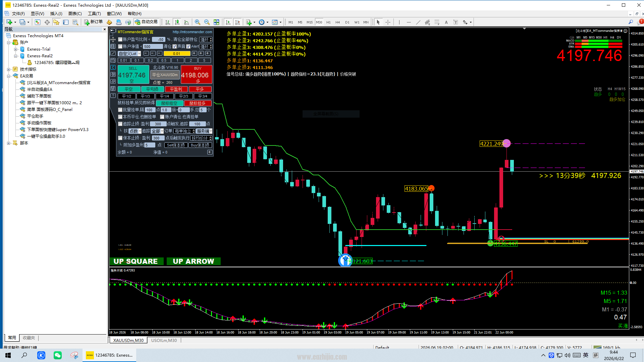Screen dimensions: 644x362
Task: Open the Strategy Tester magnifier icon
Action: tap(75, 22)
